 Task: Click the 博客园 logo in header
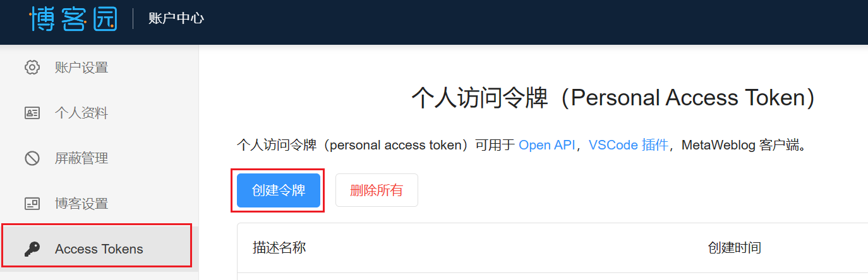[x=73, y=18]
